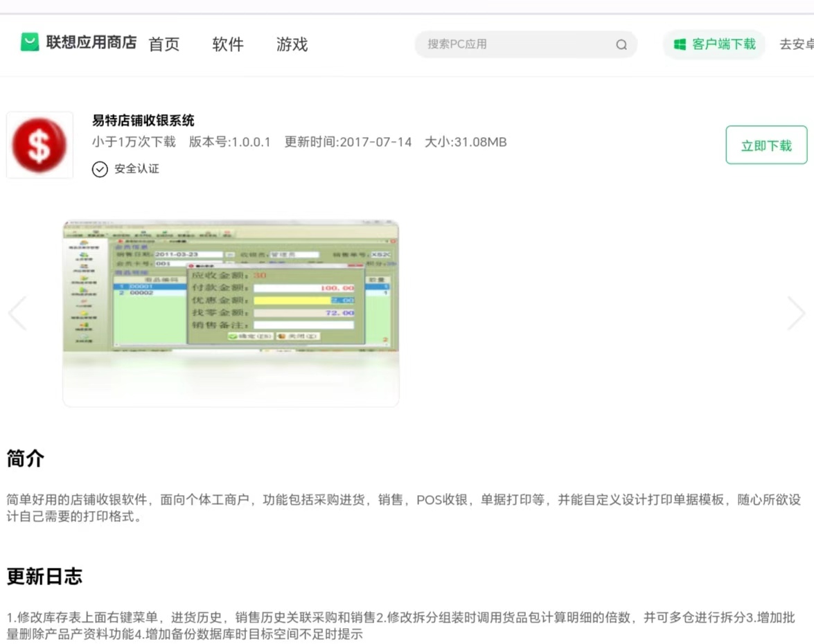814x644 pixels.
Task: Open the 去安卓 link
Action: 797,44
